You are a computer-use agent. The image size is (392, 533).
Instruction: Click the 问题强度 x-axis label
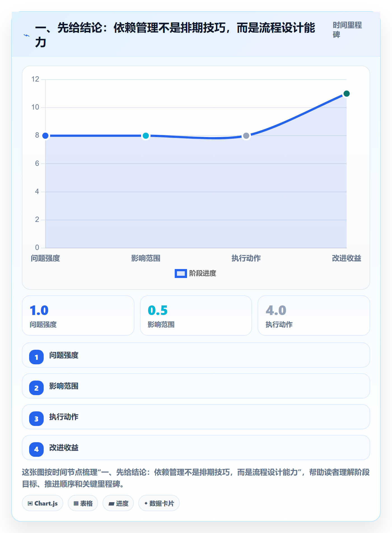[x=45, y=258]
